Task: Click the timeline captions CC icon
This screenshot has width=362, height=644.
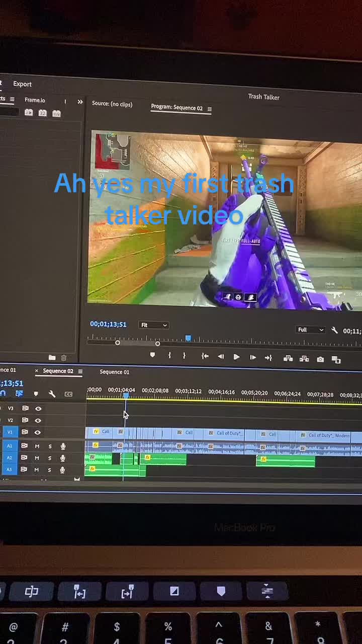Action: click(x=68, y=394)
